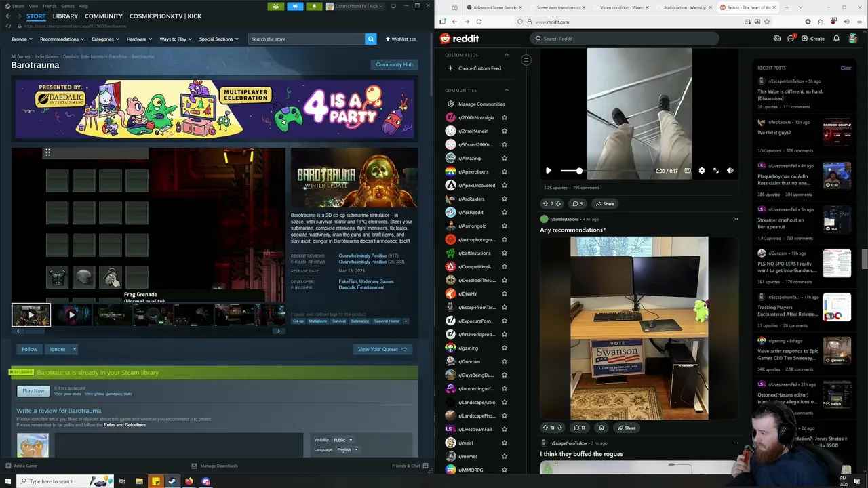Screen dimensions: 868x488
Task: Open Reddit notifications bell
Action: tap(836, 39)
